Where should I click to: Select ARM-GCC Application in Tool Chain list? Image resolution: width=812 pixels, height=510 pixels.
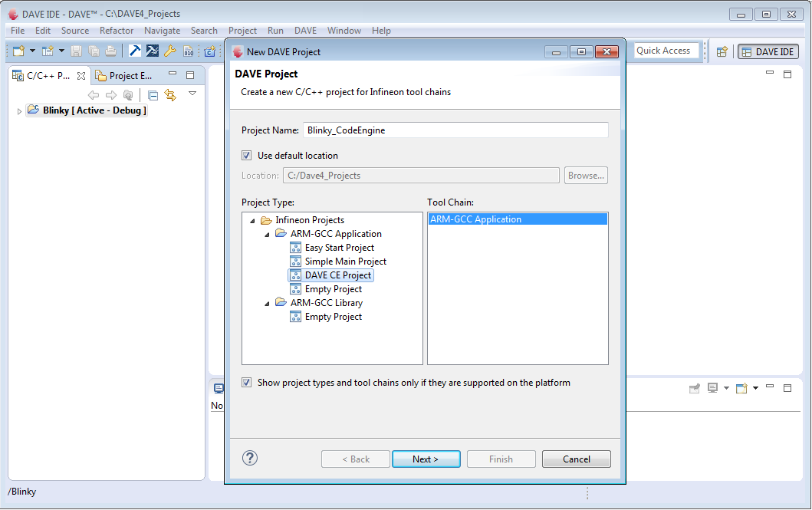pyautogui.click(x=518, y=219)
